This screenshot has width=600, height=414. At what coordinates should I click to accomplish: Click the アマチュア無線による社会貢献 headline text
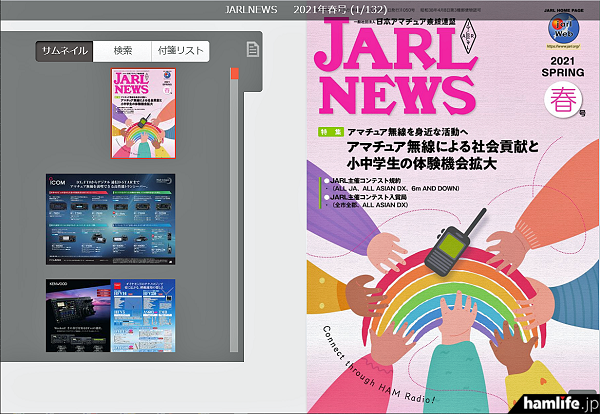click(444, 147)
